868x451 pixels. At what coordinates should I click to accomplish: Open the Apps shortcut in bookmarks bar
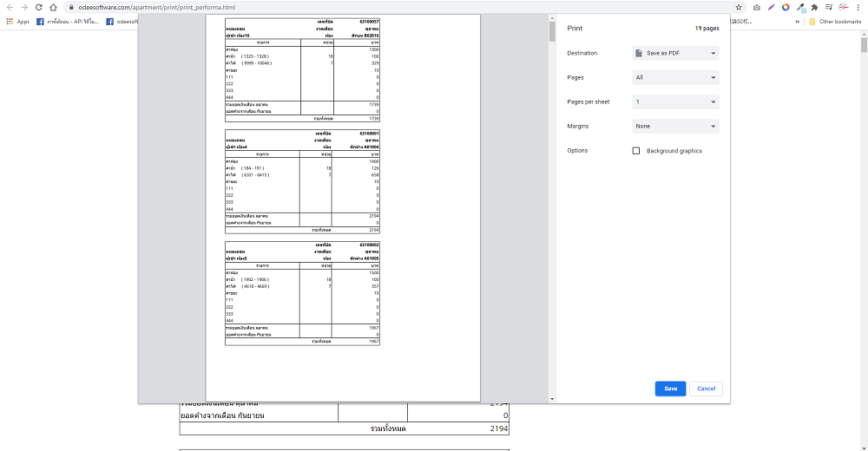[17, 21]
